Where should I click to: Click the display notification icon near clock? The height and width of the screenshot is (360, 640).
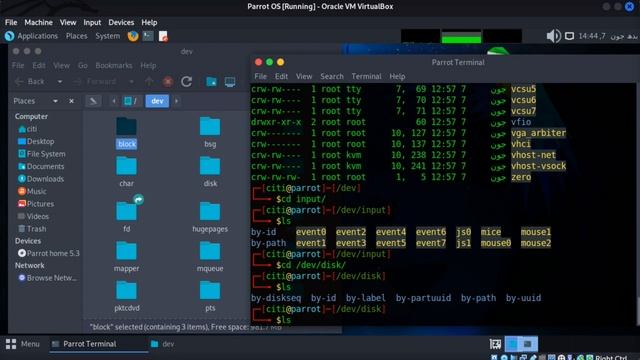pyautogui.click(x=569, y=36)
